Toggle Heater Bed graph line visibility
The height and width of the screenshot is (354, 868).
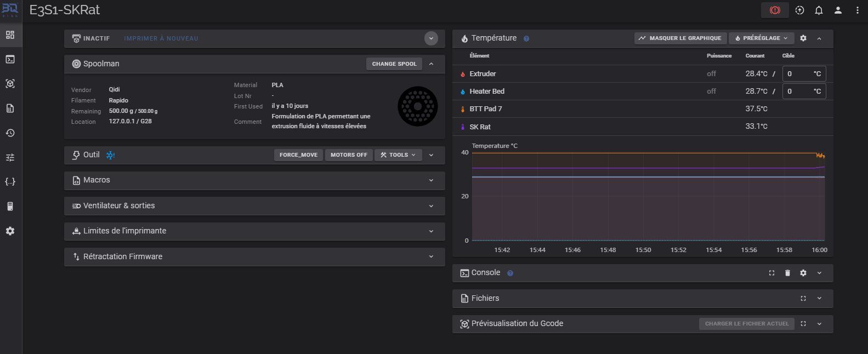coord(463,92)
